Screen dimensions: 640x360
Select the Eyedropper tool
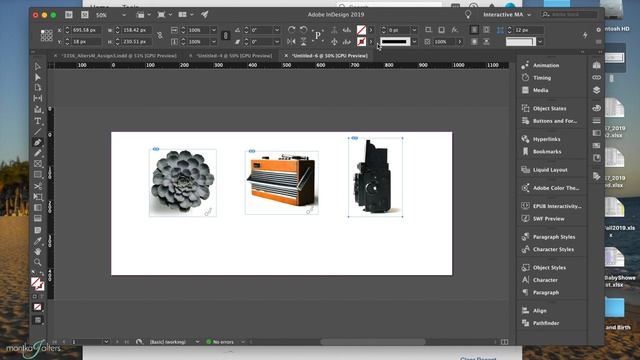tap(38, 241)
